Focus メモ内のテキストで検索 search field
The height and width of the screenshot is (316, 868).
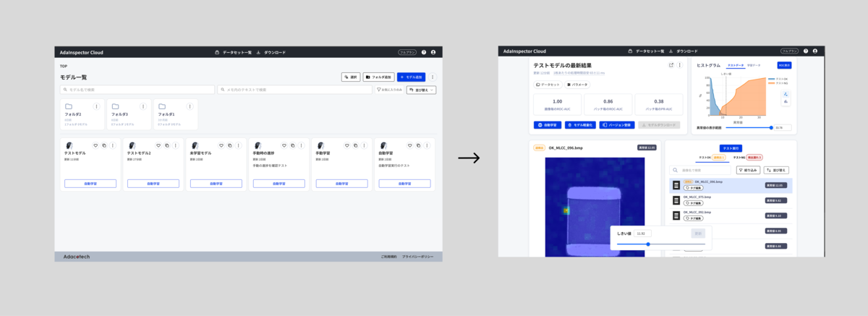[294, 90]
